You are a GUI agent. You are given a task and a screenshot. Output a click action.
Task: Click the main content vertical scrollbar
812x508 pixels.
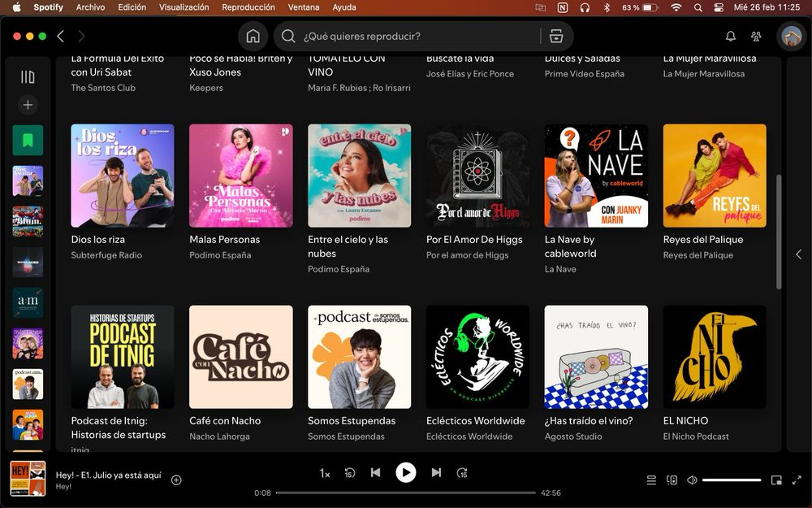779,232
